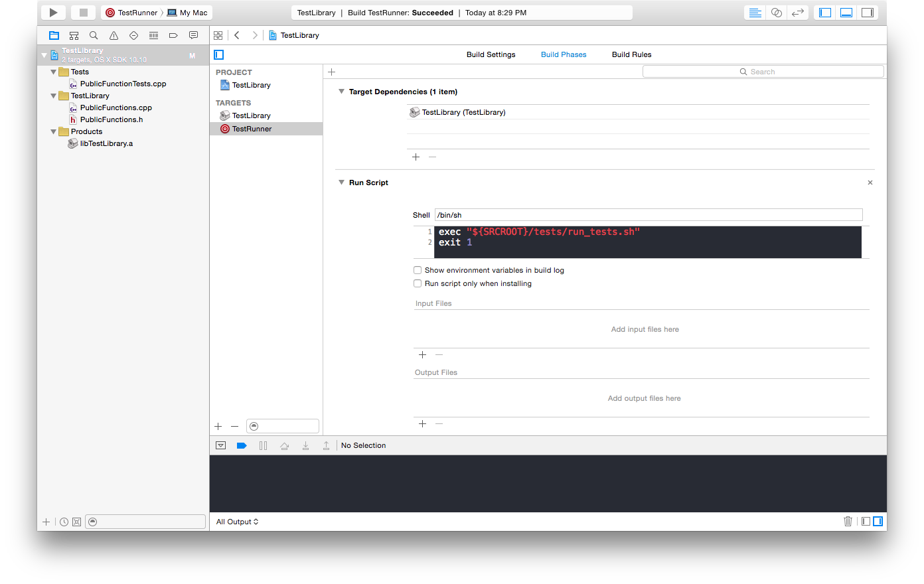Enable Show environment variables in build log

point(418,270)
